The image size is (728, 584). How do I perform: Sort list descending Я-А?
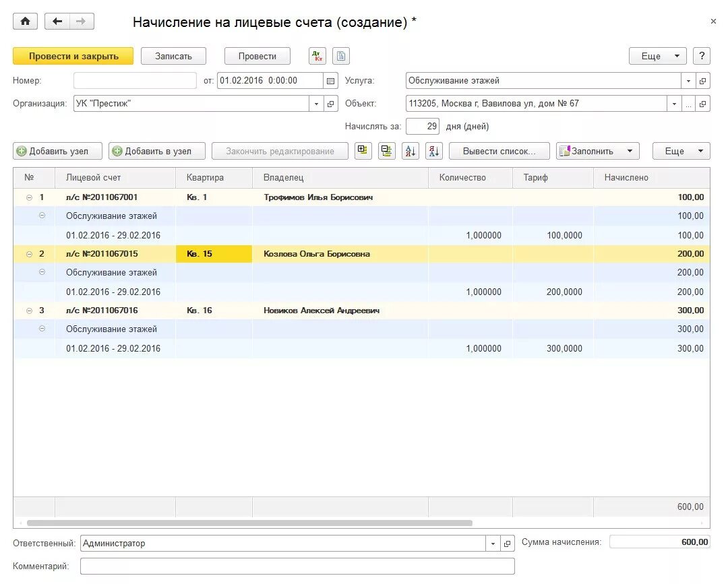(x=434, y=151)
